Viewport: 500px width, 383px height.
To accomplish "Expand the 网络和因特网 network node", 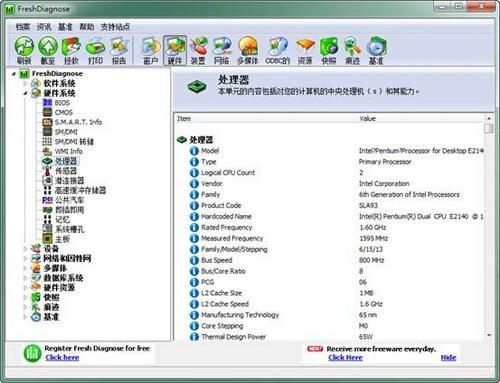I will (x=25, y=258).
